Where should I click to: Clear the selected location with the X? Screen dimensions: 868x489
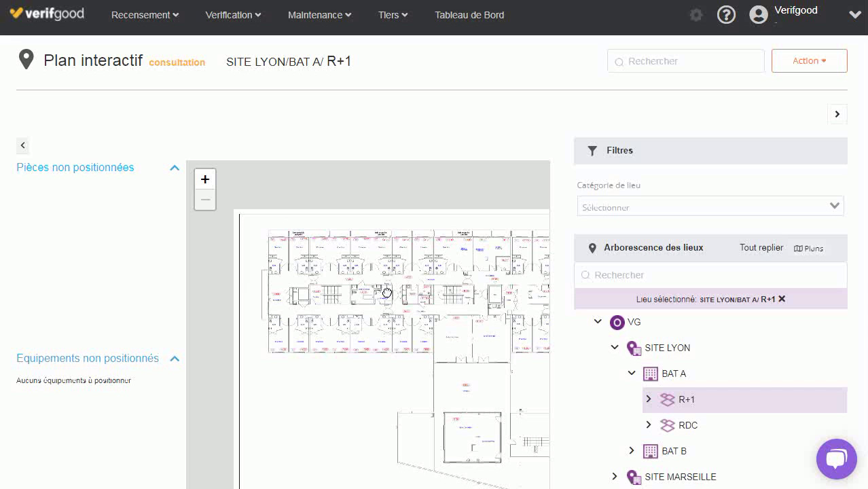(x=782, y=299)
